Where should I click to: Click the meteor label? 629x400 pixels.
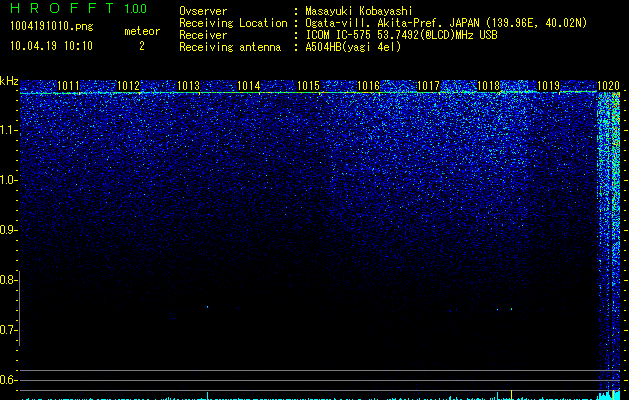point(142,31)
